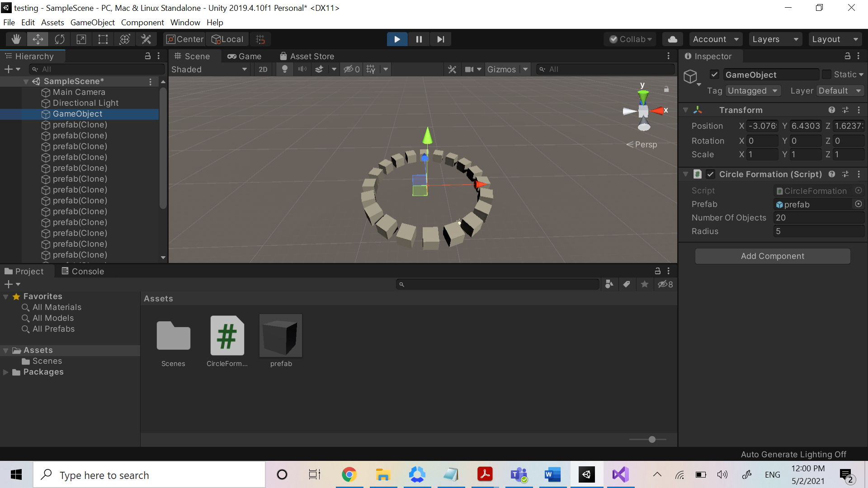The image size is (868, 488).
Task: Uncheck the GameObject active checkbox
Action: pos(714,75)
